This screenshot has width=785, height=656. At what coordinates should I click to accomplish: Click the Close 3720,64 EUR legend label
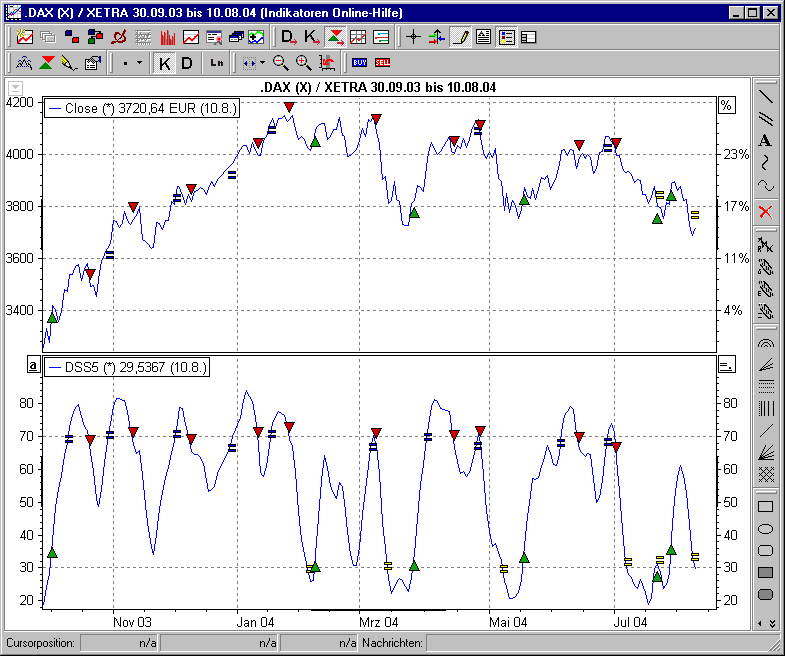coord(142,108)
